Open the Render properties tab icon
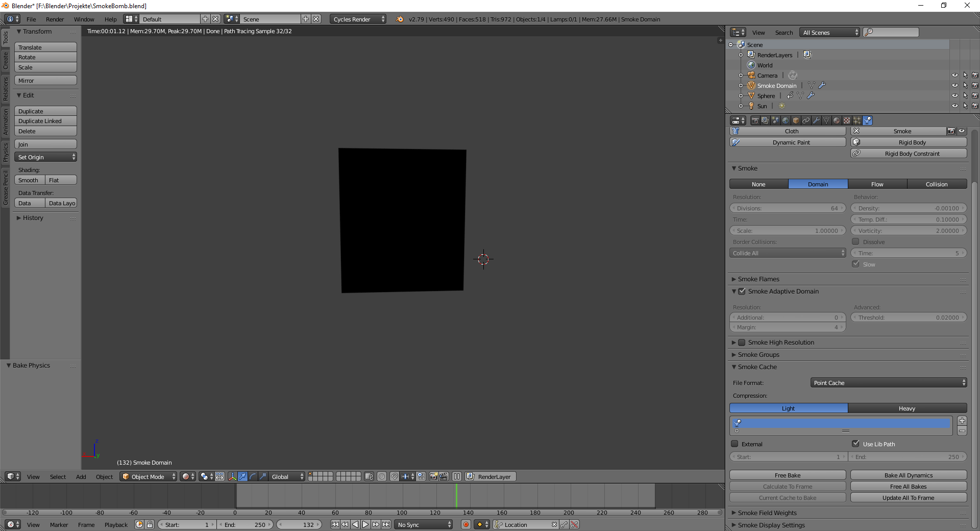 click(755, 120)
